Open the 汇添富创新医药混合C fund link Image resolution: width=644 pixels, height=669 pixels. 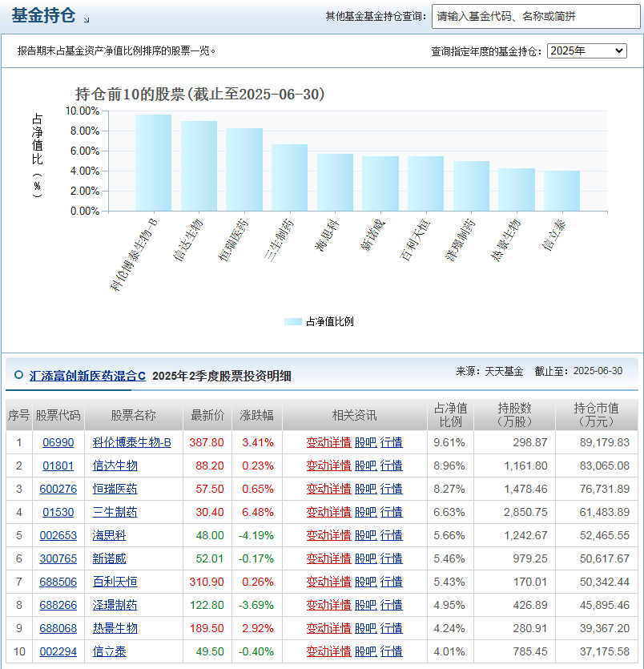pyautogui.click(x=87, y=376)
